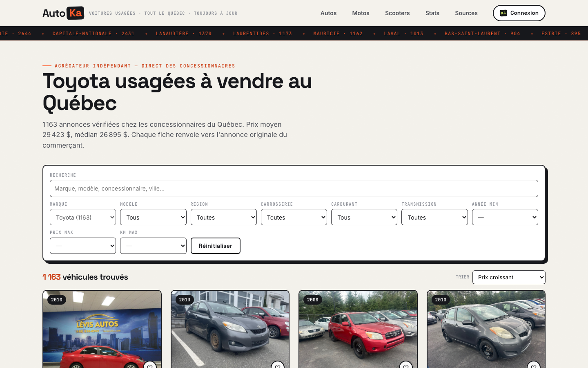Click the Connexion button
This screenshot has height=368, width=588.
point(519,13)
